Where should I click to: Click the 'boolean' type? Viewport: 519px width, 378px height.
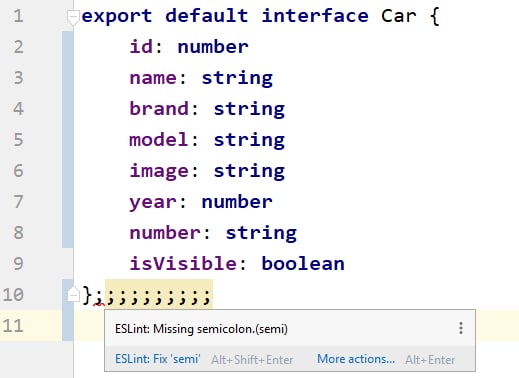(303, 263)
